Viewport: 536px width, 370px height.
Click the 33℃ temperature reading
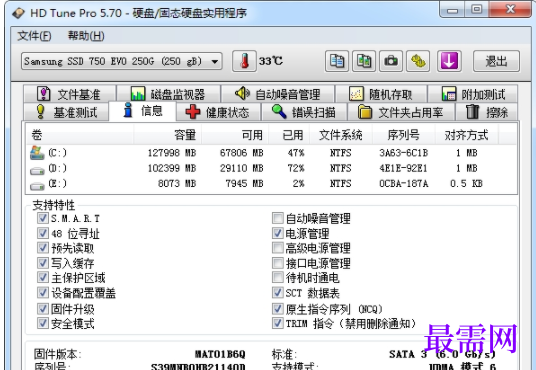point(271,62)
